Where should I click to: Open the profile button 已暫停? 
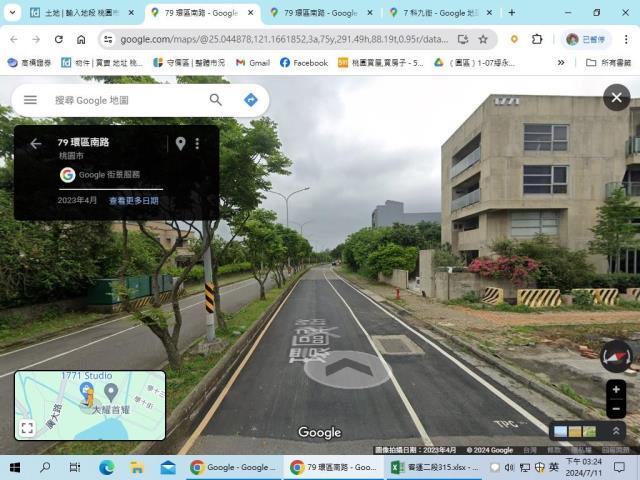585,39
